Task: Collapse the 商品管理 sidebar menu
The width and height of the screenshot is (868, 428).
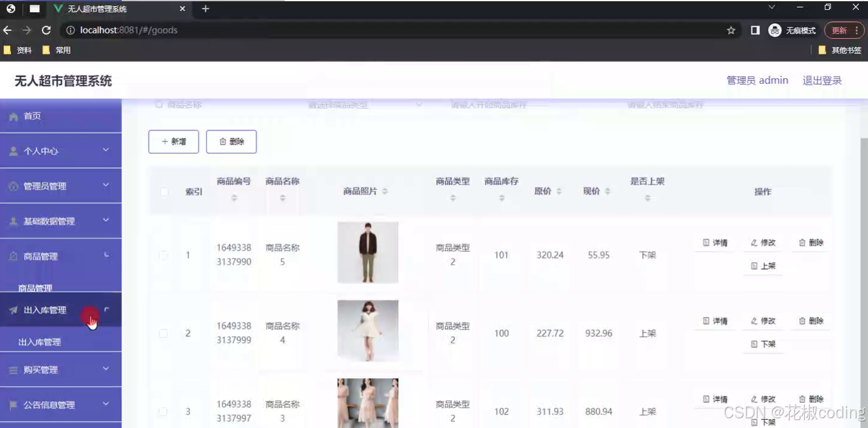Action: point(61,256)
